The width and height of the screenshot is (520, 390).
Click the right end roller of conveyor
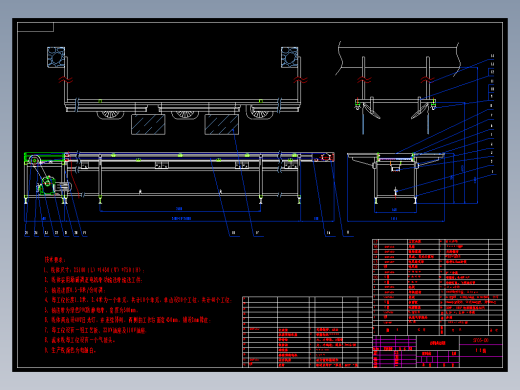(327, 157)
